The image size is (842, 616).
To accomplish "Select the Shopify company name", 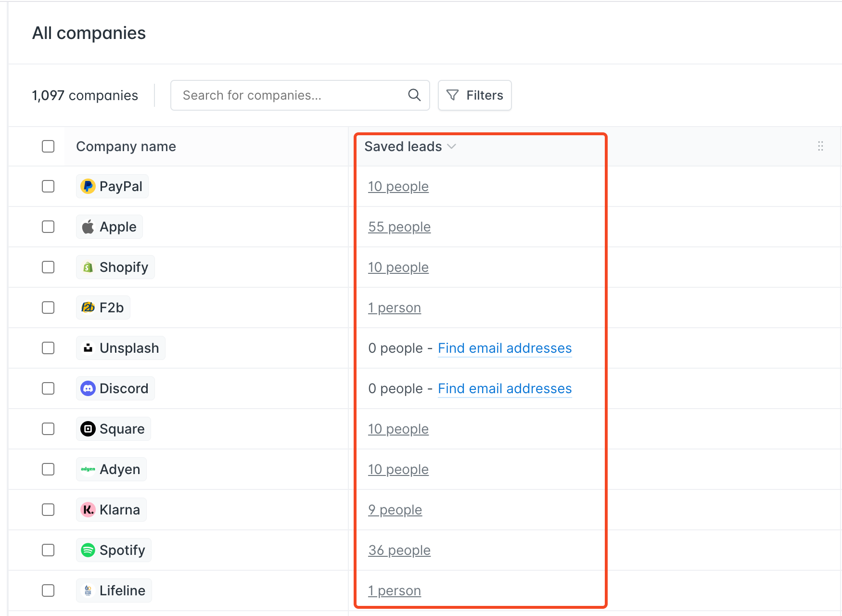I will coord(124,267).
